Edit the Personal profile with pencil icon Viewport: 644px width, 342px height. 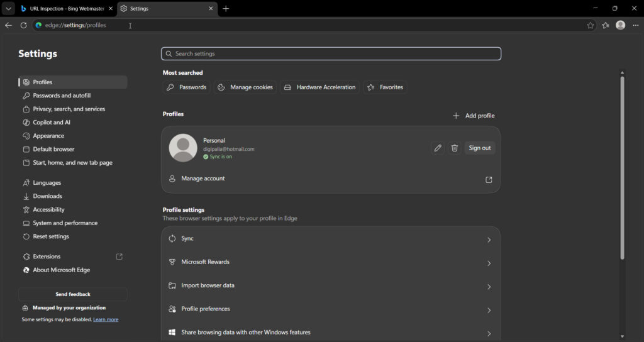tap(438, 148)
